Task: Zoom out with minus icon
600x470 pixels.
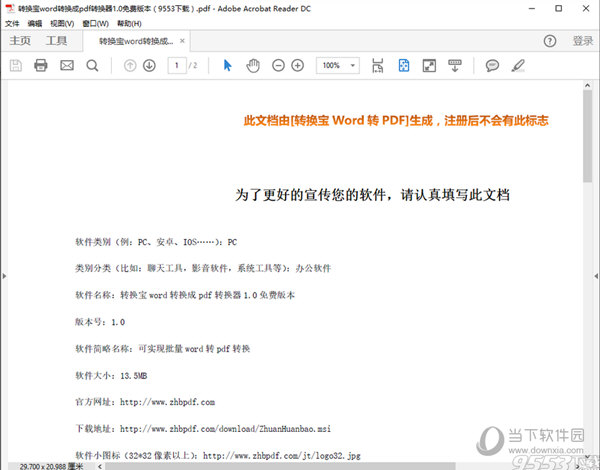Action: (x=278, y=65)
